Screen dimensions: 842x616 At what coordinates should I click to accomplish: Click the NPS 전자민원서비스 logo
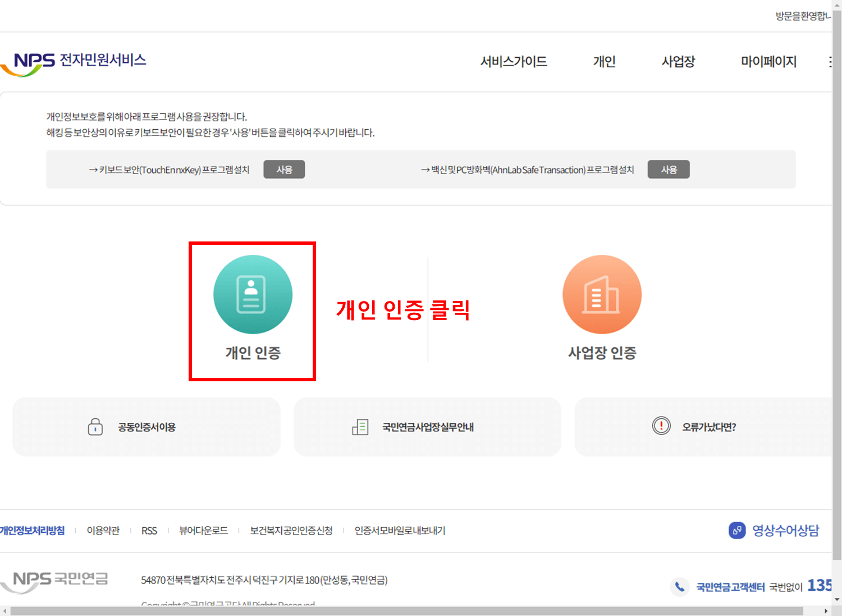pyautogui.click(x=74, y=63)
